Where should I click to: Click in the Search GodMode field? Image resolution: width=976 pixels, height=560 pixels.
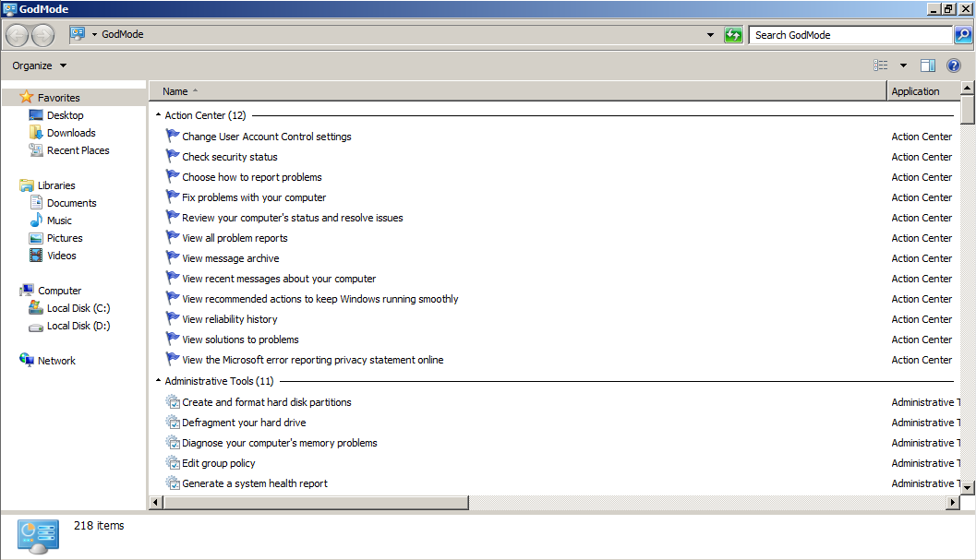coord(851,35)
